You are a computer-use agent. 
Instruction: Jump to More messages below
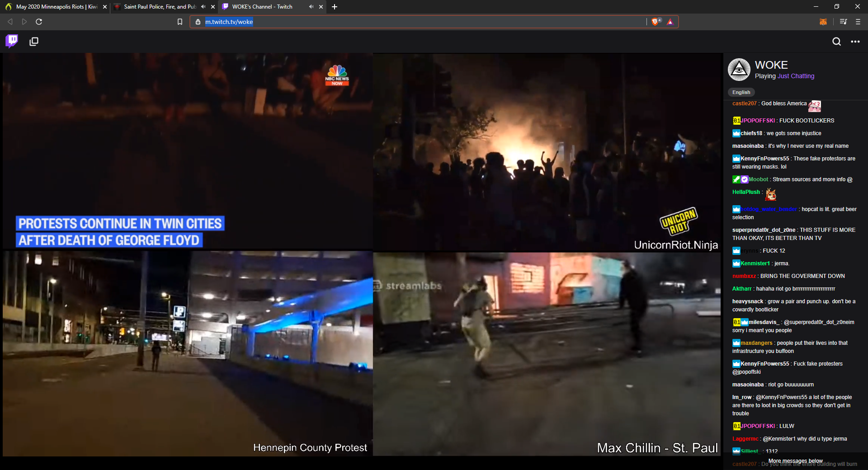point(796,461)
